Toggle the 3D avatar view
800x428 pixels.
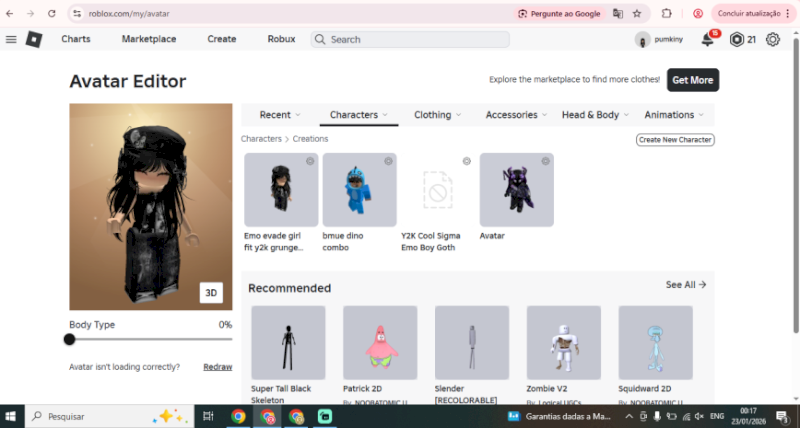pos(211,293)
